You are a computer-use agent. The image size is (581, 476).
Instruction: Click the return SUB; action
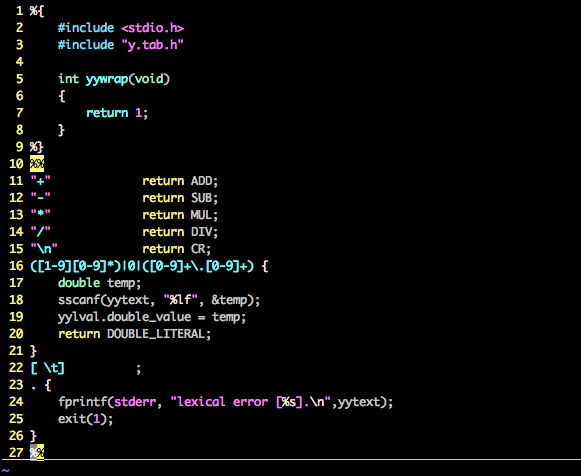[x=180, y=198]
